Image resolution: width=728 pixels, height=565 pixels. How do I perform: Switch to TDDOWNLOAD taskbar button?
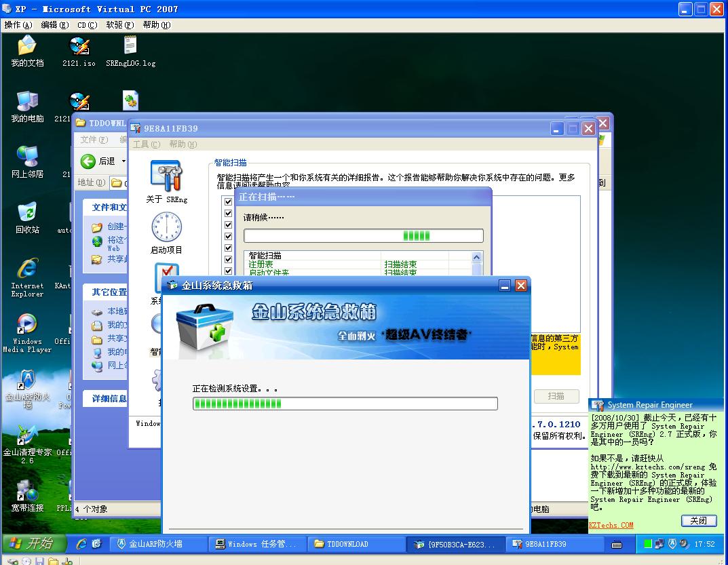(356, 544)
